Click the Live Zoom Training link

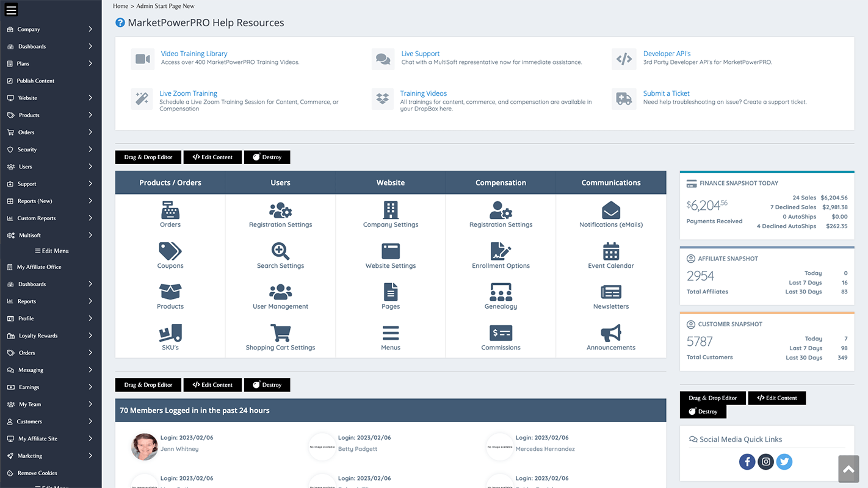(x=189, y=93)
